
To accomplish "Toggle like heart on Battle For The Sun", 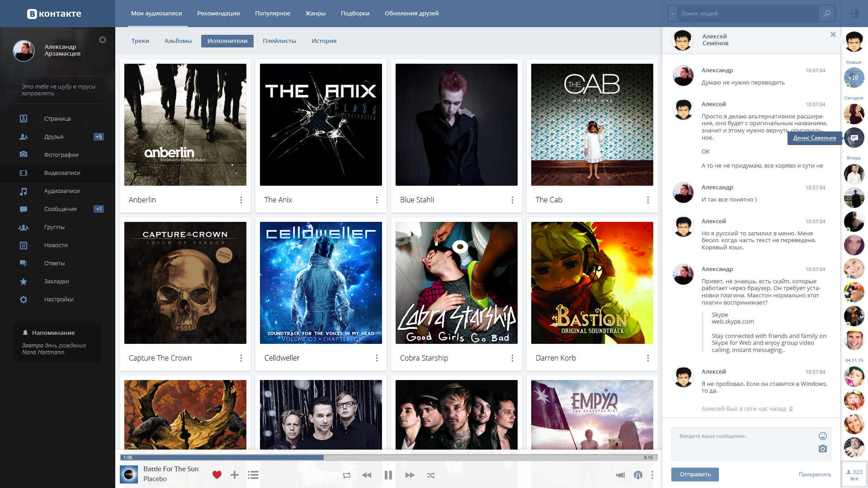I will (x=217, y=475).
